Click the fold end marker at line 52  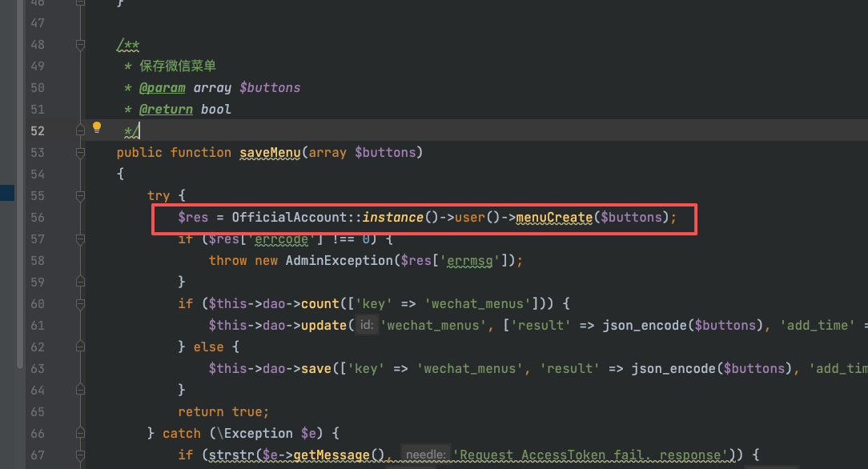click(80, 130)
